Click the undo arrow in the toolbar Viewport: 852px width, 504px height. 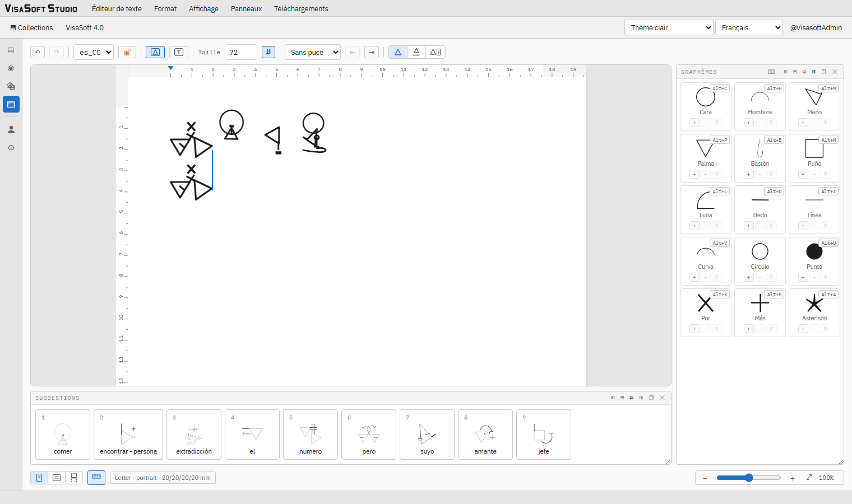38,52
